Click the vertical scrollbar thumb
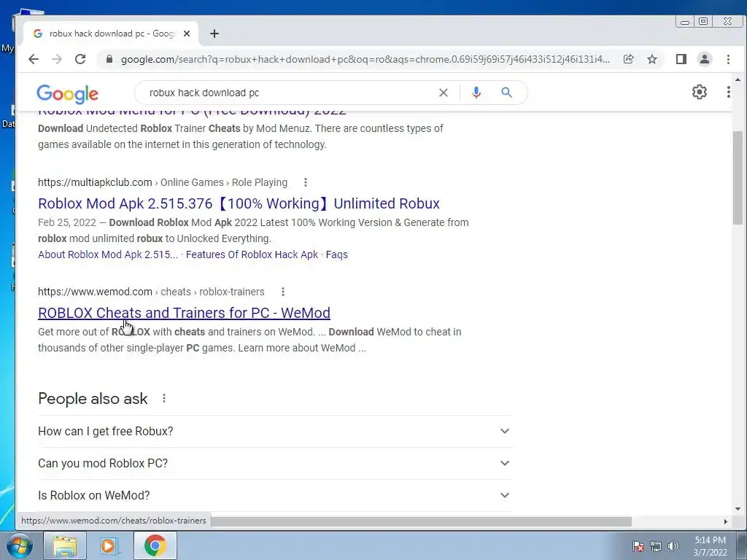The width and height of the screenshot is (747, 560). pyautogui.click(x=738, y=176)
